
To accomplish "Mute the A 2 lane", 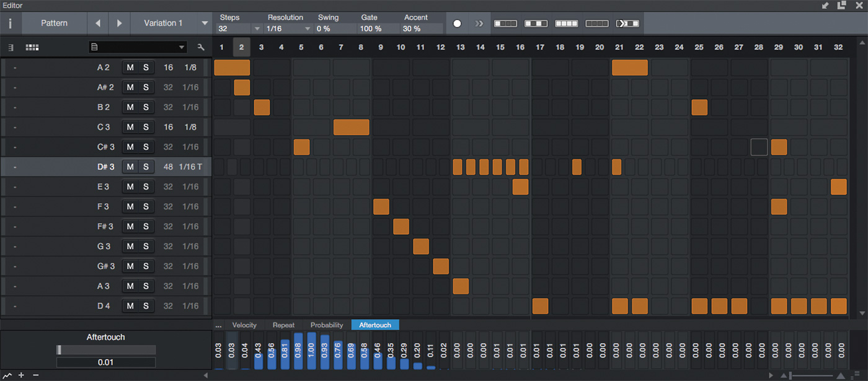I will pyautogui.click(x=130, y=68).
